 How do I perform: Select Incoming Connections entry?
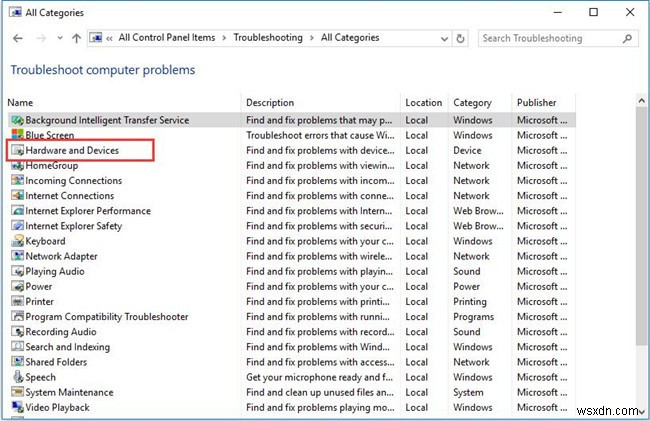coord(74,181)
